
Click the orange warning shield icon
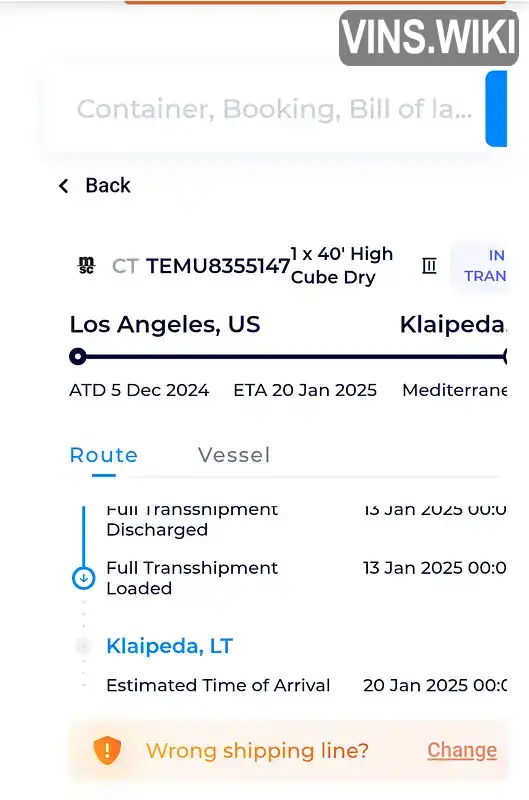(107, 751)
